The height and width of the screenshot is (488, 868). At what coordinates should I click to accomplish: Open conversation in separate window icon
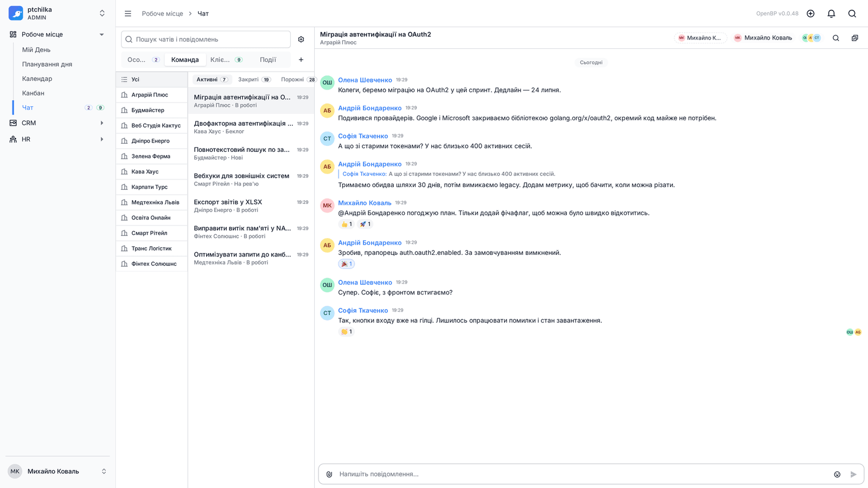click(x=855, y=38)
